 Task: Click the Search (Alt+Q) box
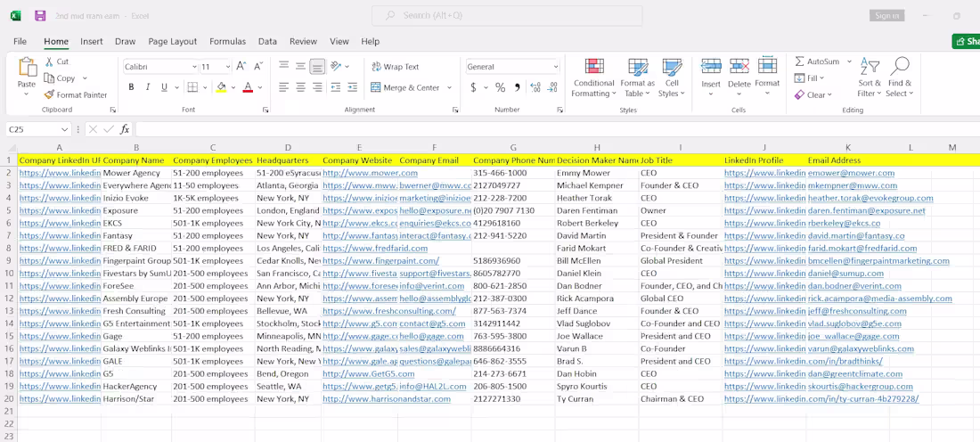(507, 16)
